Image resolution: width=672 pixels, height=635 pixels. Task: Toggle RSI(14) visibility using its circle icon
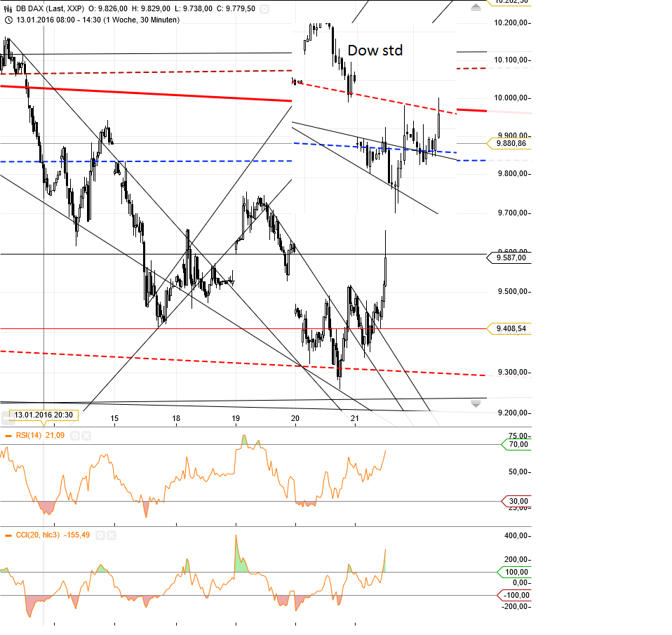74,435
